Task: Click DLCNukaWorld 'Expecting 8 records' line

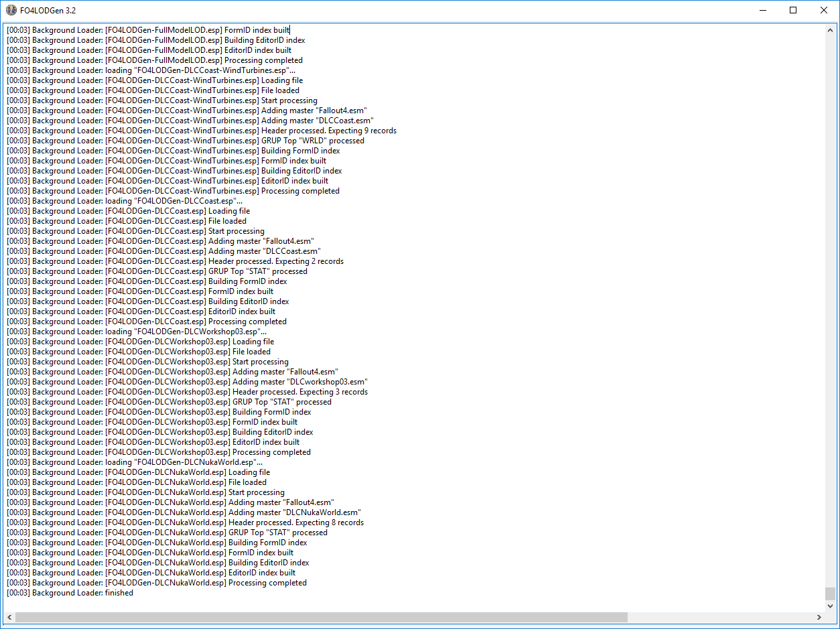Action: 185,522
